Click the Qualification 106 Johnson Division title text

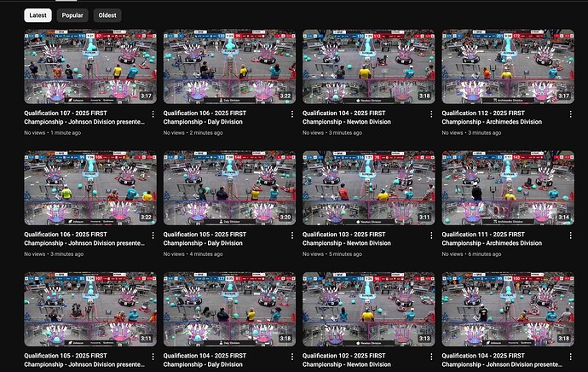click(84, 239)
